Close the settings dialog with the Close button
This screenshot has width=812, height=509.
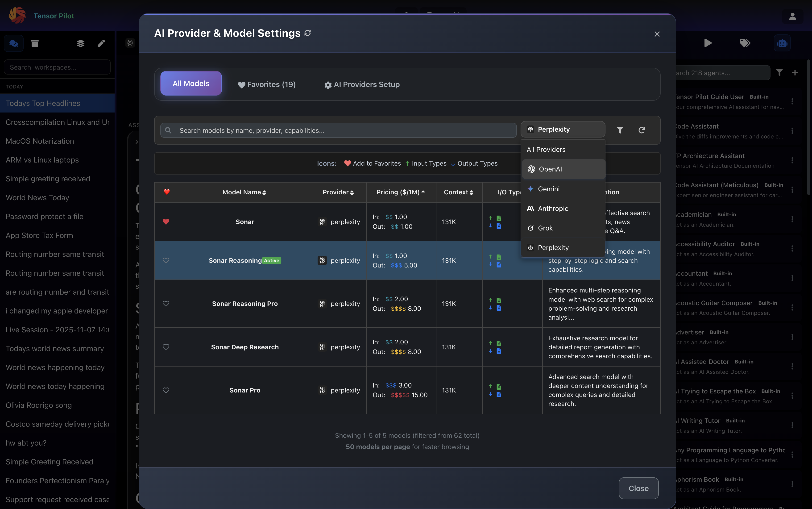click(638, 488)
